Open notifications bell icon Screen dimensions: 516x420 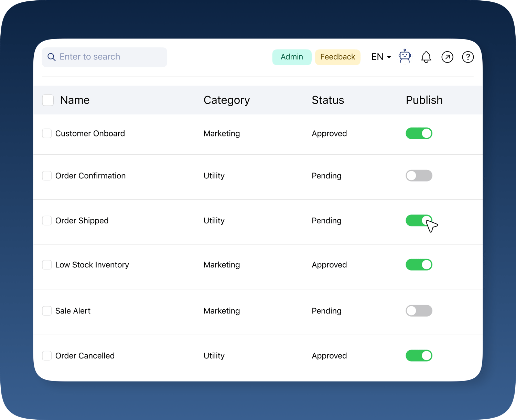coord(426,57)
